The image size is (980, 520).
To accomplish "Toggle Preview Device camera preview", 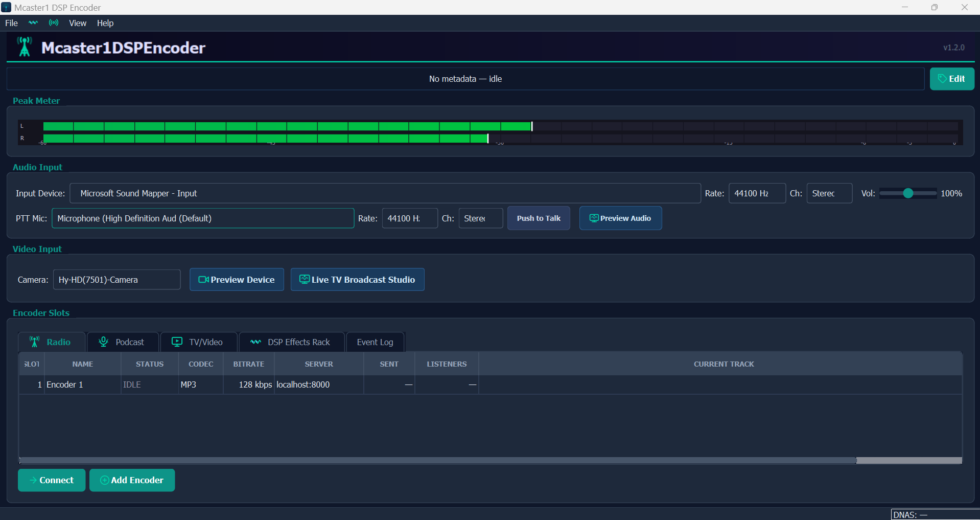I will tap(237, 280).
